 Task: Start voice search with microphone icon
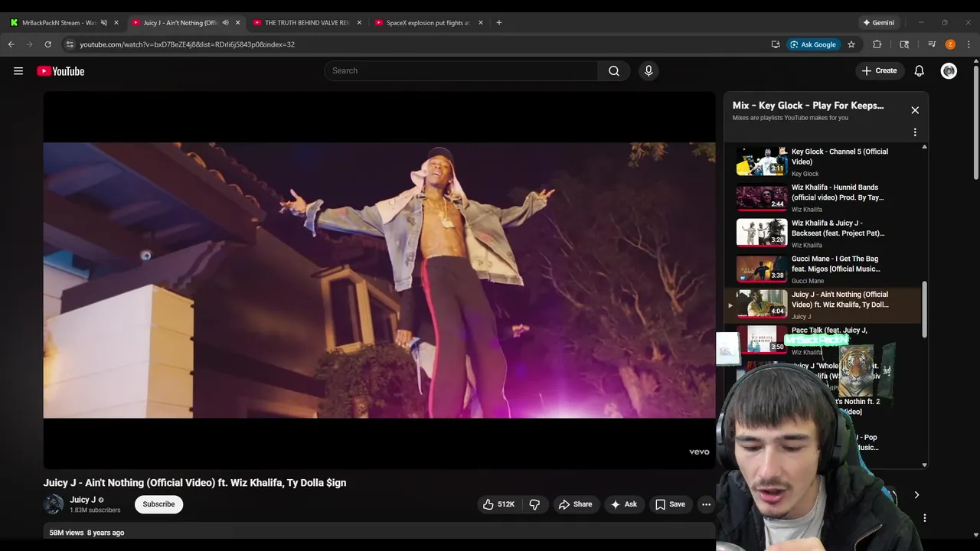(648, 70)
